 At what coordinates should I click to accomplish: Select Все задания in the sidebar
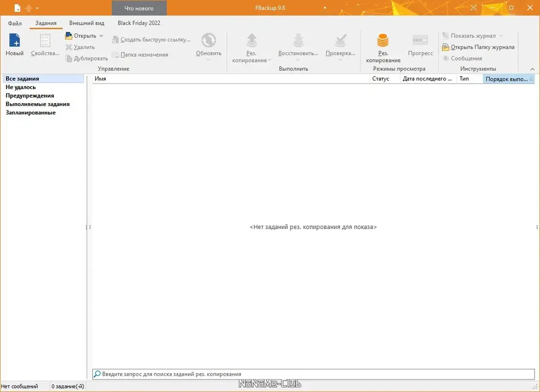tap(43, 78)
